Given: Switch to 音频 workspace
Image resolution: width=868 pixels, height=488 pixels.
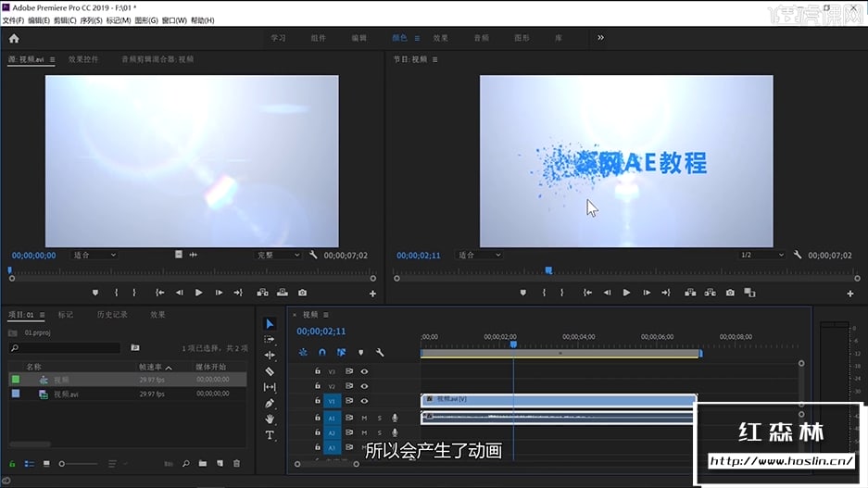Looking at the screenshot, I should (481, 38).
